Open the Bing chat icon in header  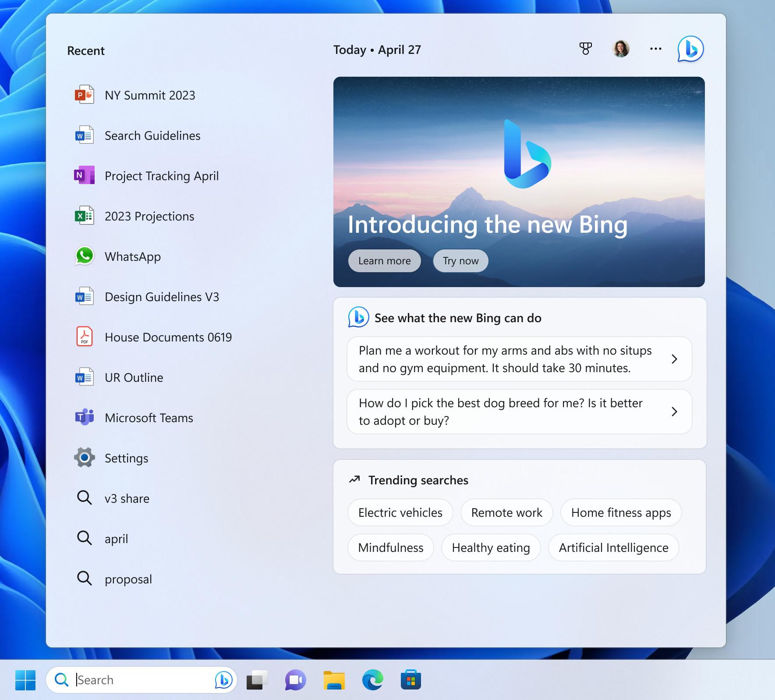point(690,49)
